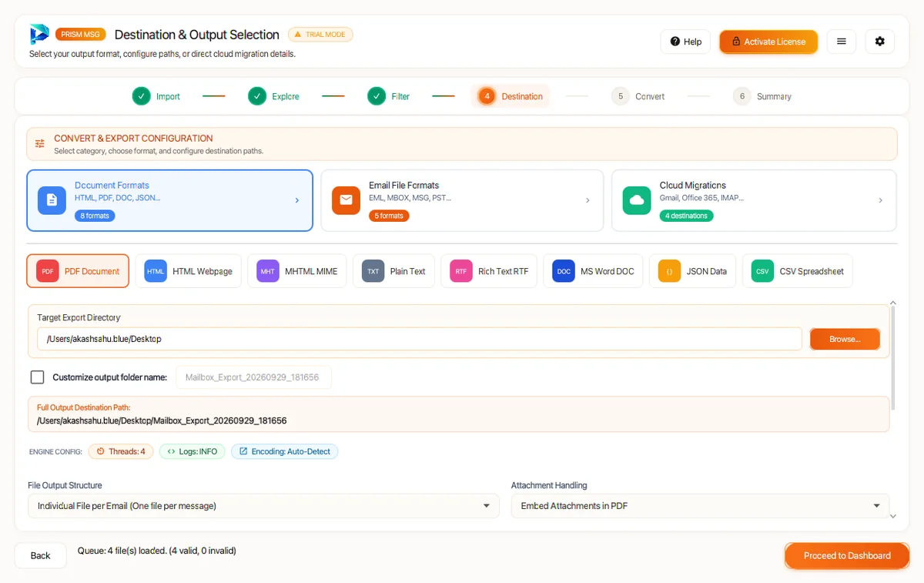
Task: Click the completed Import step checkmark
Action: 141,96
